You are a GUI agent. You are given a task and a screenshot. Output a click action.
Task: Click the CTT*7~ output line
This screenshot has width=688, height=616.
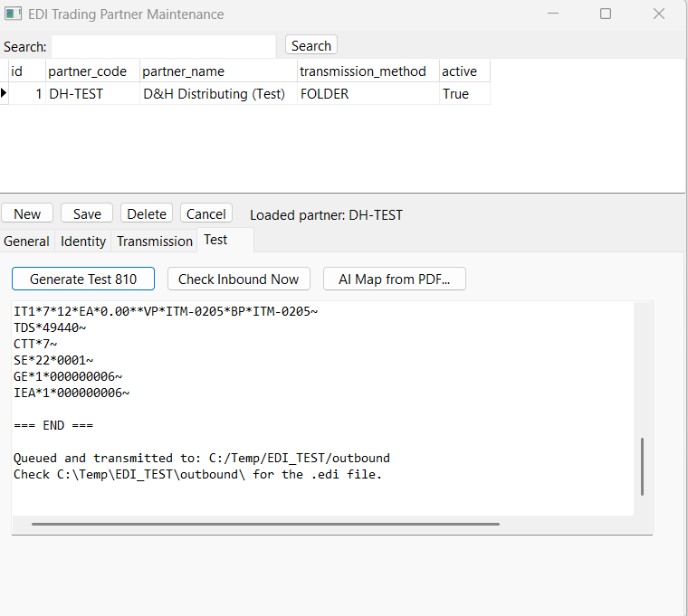[x=35, y=344]
